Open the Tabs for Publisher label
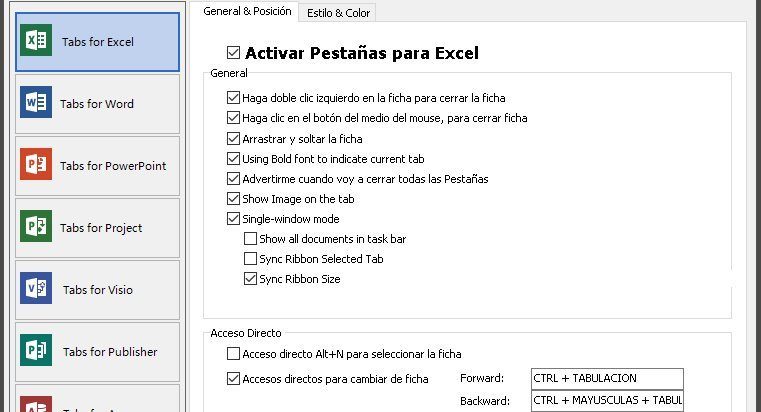 pyautogui.click(x=110, y=352)
